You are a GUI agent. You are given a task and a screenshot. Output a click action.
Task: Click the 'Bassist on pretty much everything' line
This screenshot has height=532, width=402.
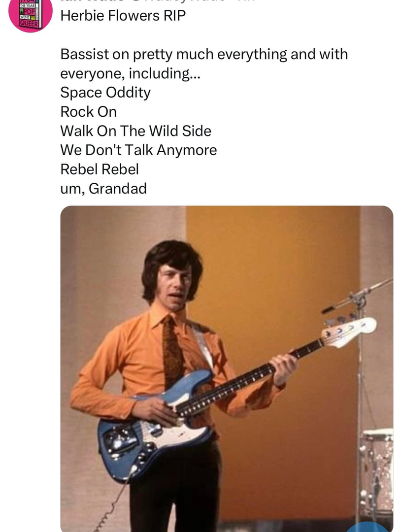tap(204, 54)
